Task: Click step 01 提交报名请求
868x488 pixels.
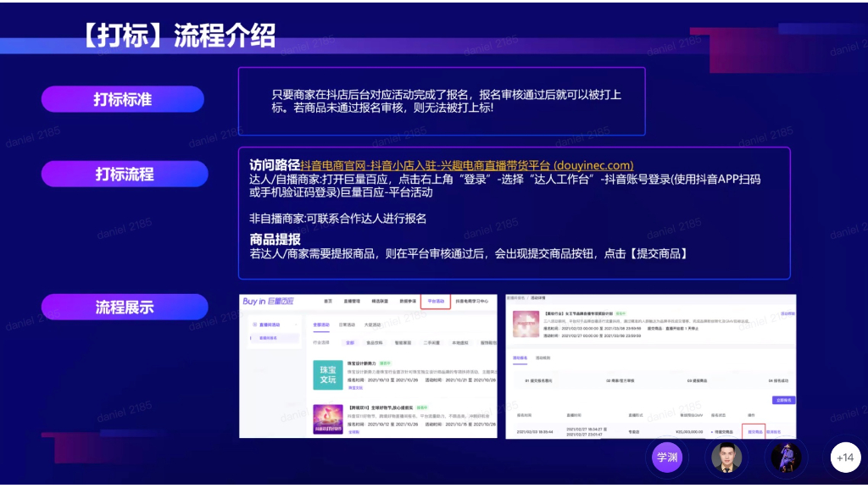Action: (538, 381)
